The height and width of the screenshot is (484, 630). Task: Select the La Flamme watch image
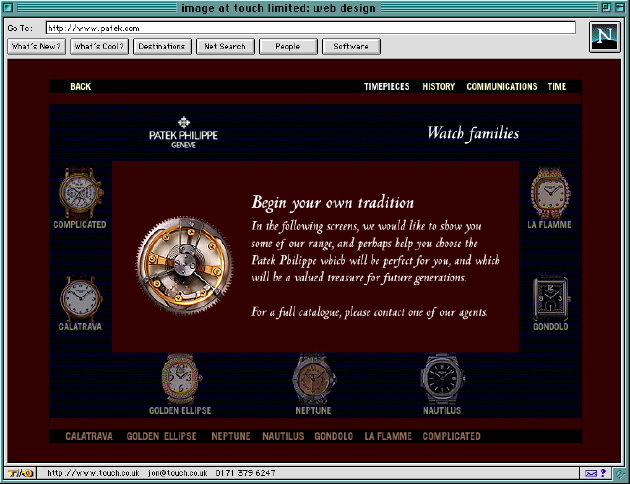pyautogui.click(x=550, y=193)
